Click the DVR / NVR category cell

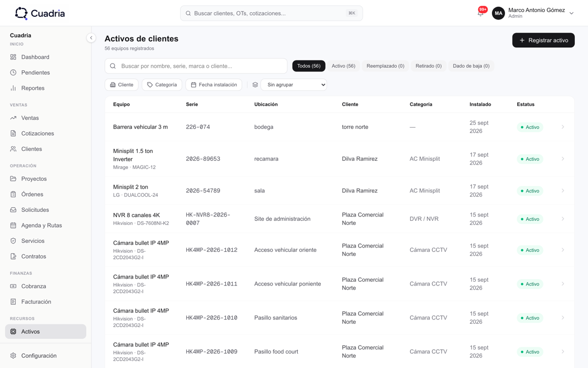[424, 219]
